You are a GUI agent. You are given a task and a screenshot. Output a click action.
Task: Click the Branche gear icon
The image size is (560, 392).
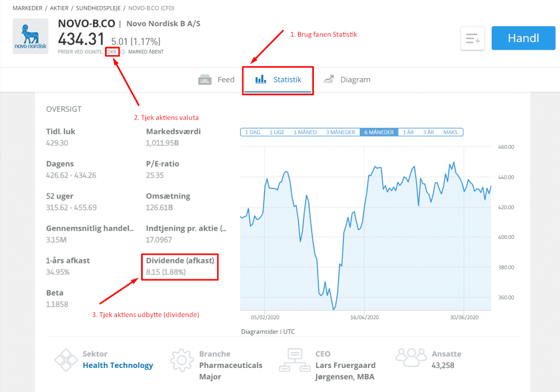pyautogui.click(x=182, y=360)
